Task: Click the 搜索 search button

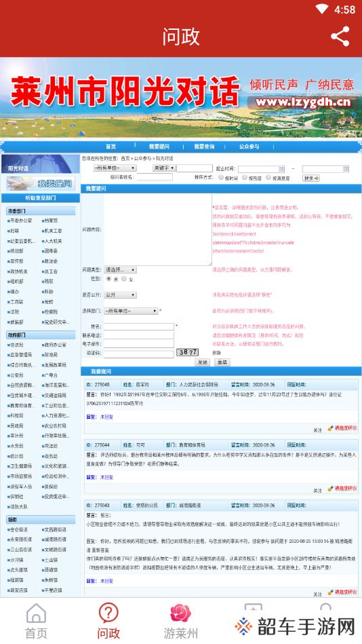Action: tap(311, 178)
